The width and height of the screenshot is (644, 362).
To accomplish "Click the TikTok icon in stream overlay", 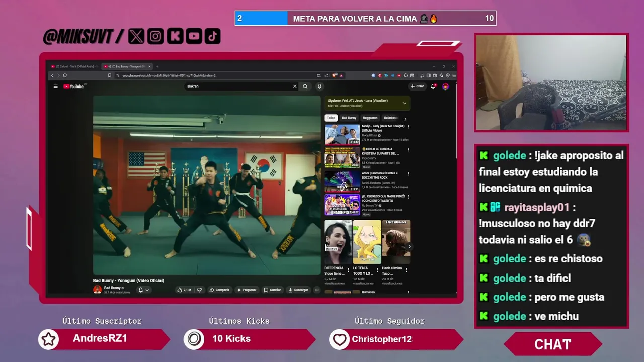I will tap(212, 36).
